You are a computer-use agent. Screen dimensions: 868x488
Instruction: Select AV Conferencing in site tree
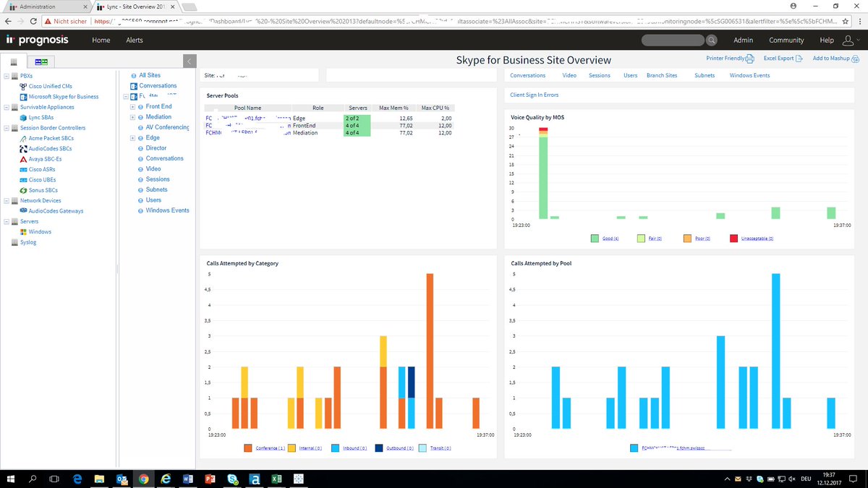point(168,127)
